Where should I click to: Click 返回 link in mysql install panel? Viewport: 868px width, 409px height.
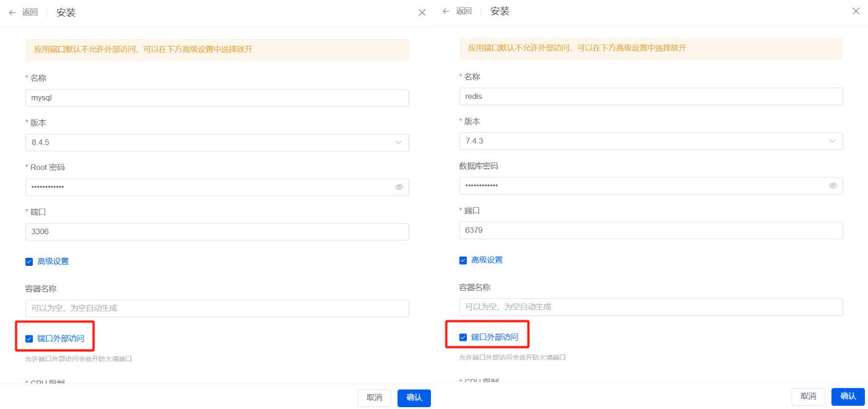[x=30, y=12]
